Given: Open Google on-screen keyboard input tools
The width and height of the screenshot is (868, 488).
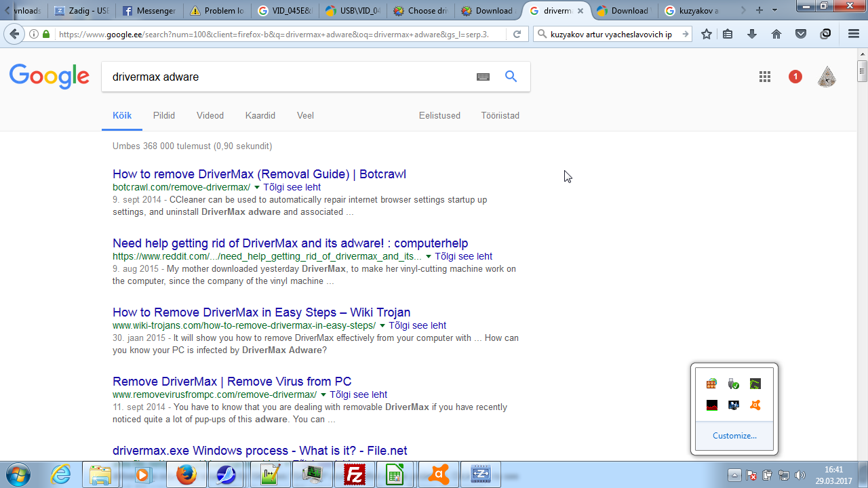Looking at the screenshot, I should (x=483, y=77).
